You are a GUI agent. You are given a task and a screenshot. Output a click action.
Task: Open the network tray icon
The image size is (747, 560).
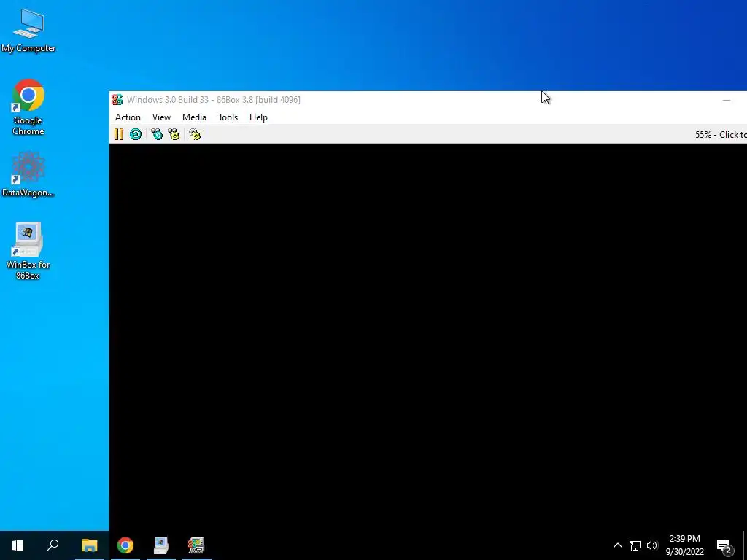point(635,545)
